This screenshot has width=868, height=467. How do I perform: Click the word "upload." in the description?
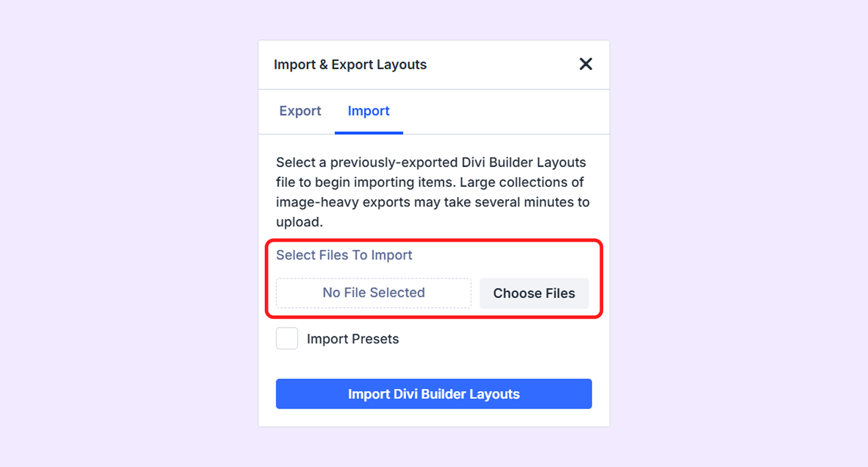[x=299, y=222]
